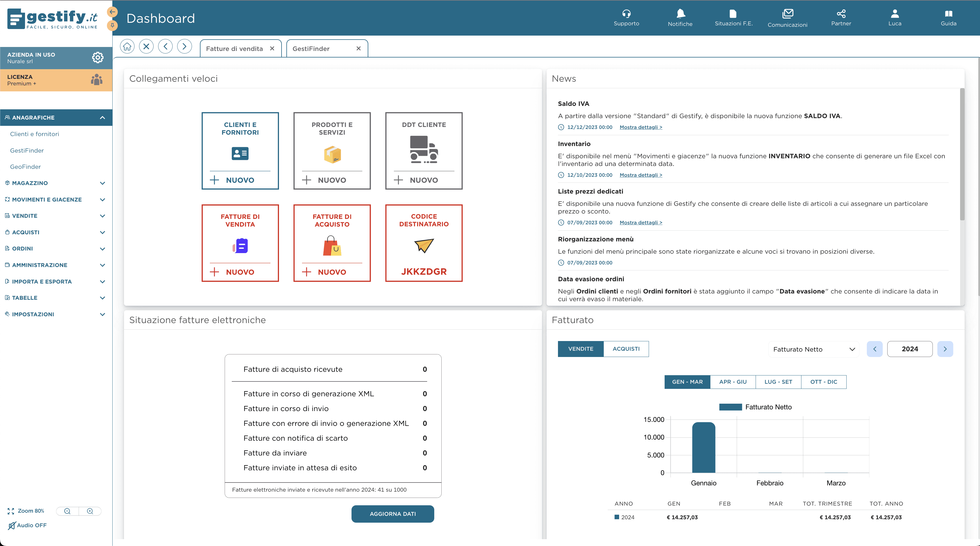This screenshot has height=546, width=980.
Task: Click the News panel scrollbar
Action: coord(962,154)
